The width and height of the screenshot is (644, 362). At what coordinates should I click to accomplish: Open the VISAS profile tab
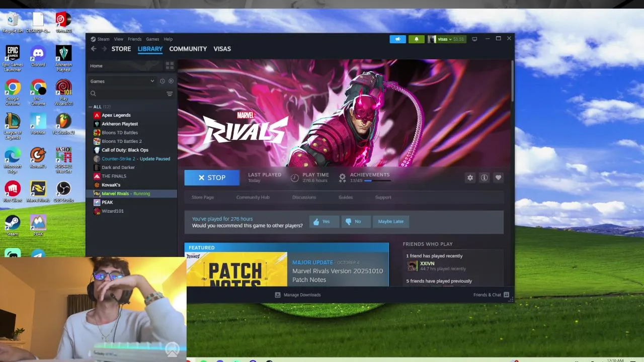[222, 49]
